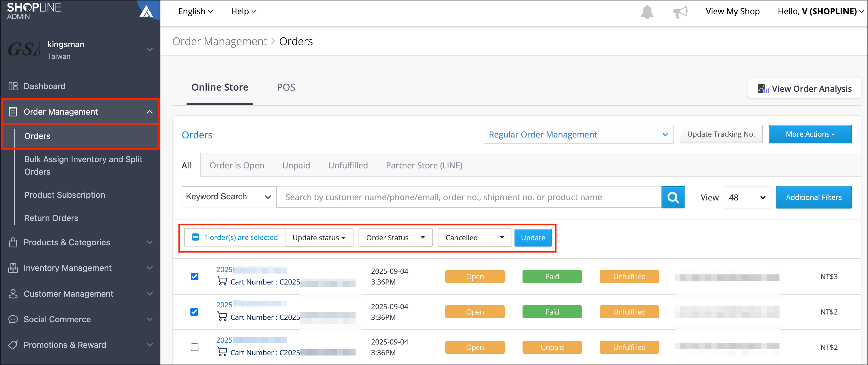Expand the Customer Management chevron
The width and height of the screenshot is (868, 365).
pyautogui.click(x=150, y=293)
